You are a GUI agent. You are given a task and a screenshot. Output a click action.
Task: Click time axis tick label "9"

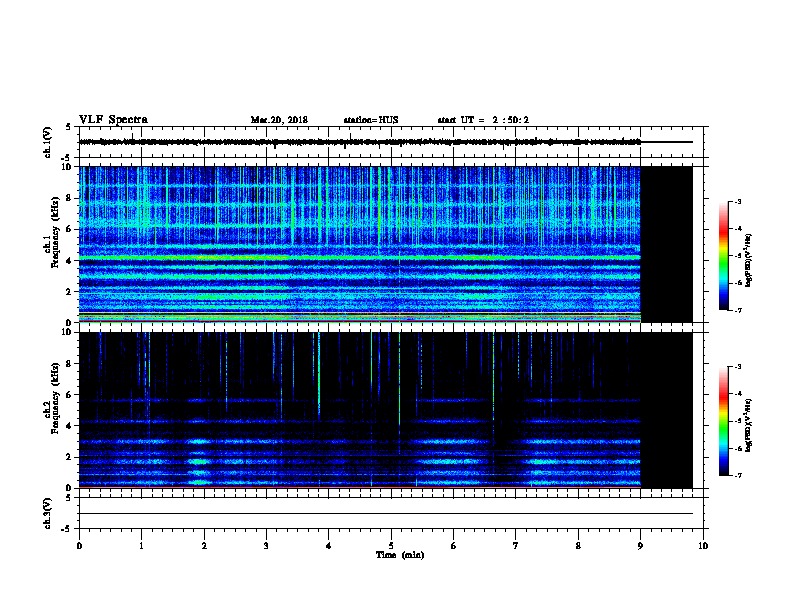click(x=640, y=546)
